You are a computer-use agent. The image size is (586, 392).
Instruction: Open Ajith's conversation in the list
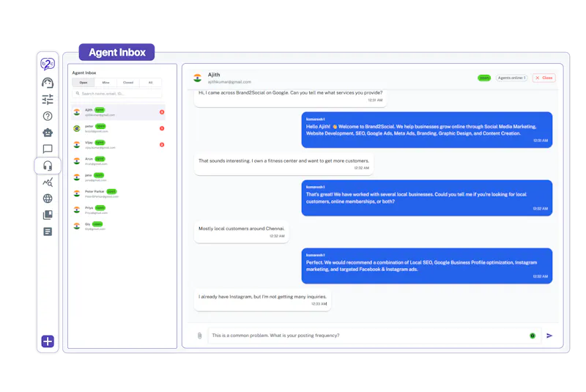click(118, 112)
